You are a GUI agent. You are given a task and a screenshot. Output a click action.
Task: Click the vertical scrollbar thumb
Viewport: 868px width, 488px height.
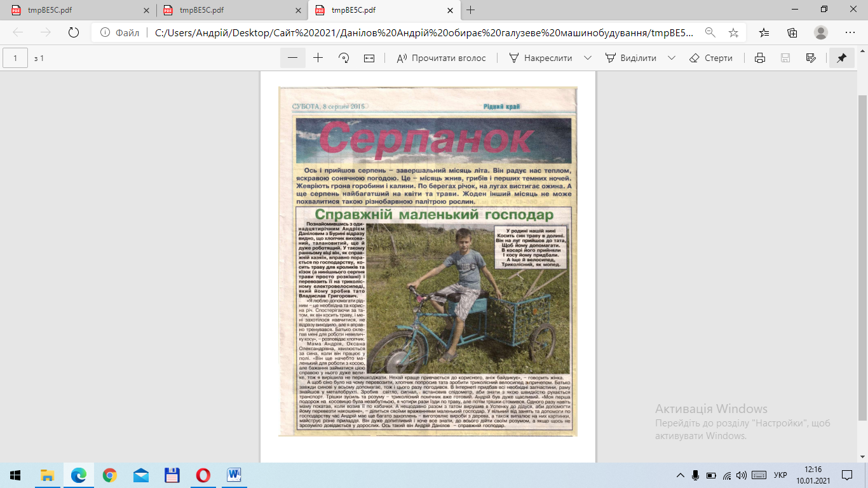[x=862, y=257]
